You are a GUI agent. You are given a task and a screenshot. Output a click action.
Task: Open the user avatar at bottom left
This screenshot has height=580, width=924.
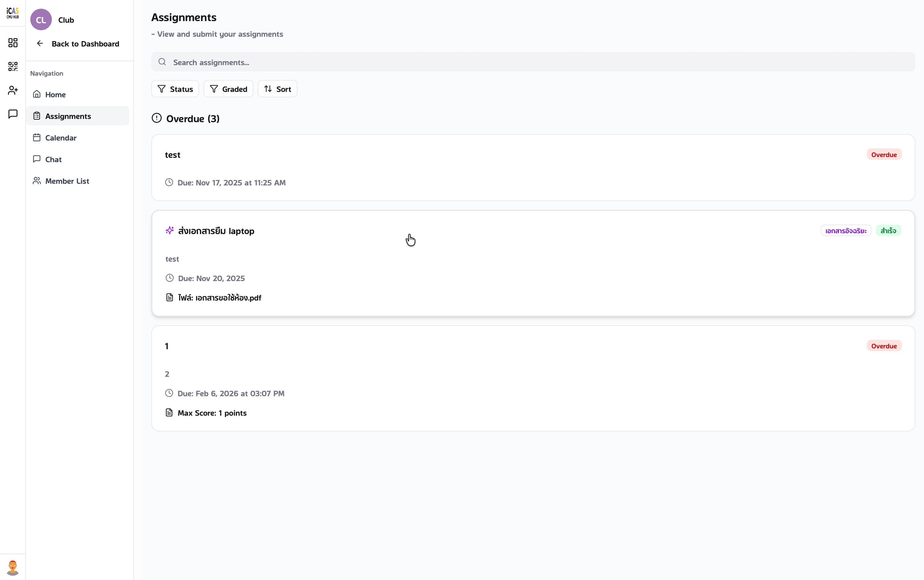tap(13, 568)
